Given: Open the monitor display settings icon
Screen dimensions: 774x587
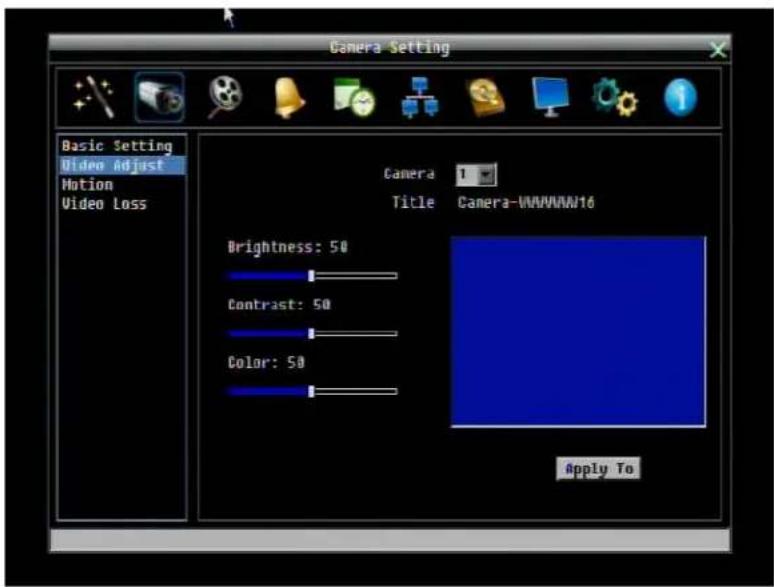Looking at the screenshot, I should pos(550,97).
